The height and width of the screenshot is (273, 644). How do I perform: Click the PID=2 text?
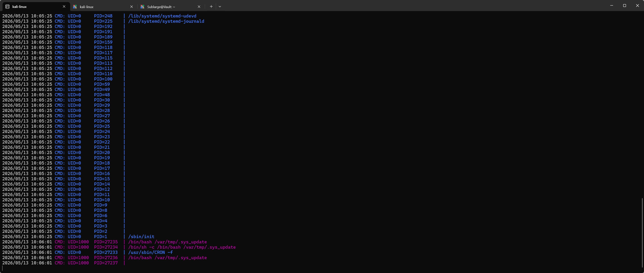click(100, 232)
